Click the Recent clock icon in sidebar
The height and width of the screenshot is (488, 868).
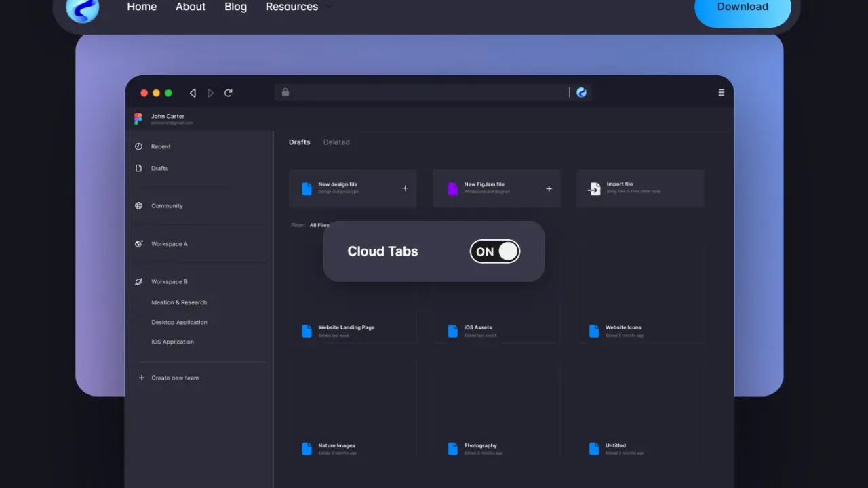pos(138,146)
